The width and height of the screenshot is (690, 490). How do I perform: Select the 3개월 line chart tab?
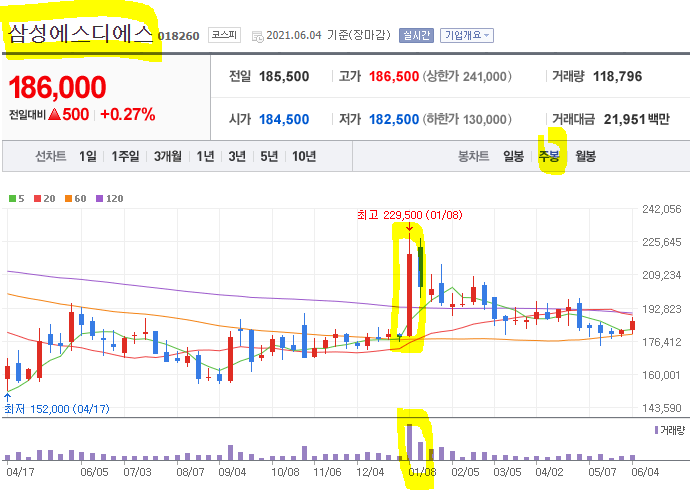(x=168, y=156)
